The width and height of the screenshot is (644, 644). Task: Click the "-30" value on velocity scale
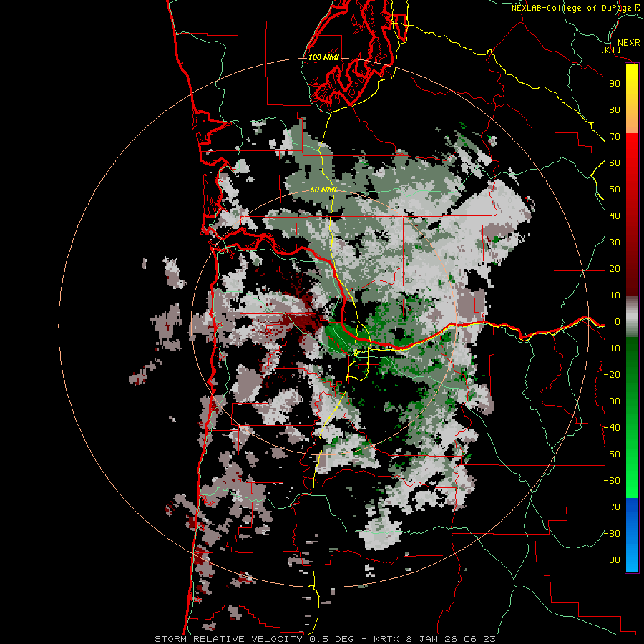pyautogui.click(x=612, y=401)
